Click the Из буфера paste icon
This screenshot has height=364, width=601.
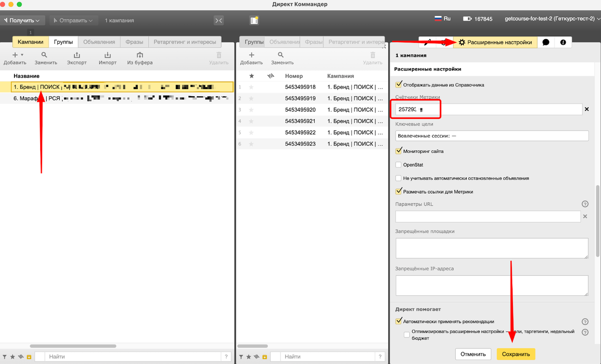[x=140, y=55]
